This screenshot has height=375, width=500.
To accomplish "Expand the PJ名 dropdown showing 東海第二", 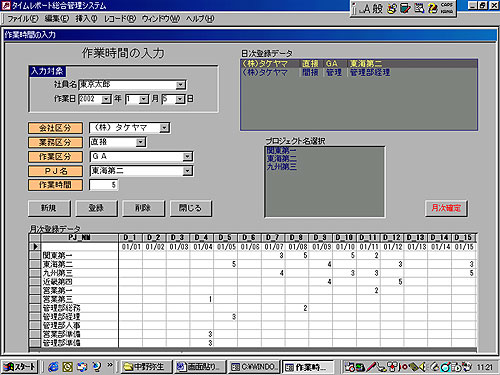I will (x=188, y=171).
